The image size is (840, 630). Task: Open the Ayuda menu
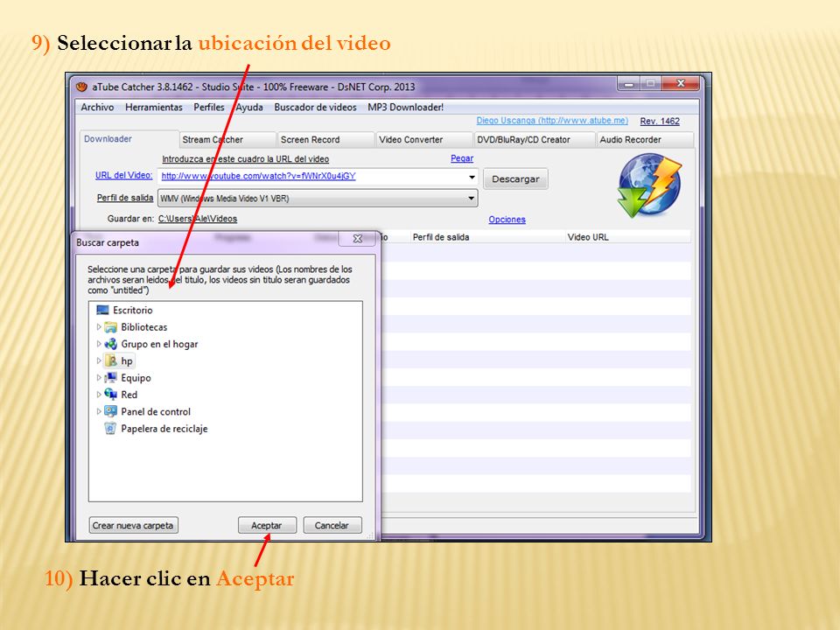pyautogui.click(x=249, y=107)
